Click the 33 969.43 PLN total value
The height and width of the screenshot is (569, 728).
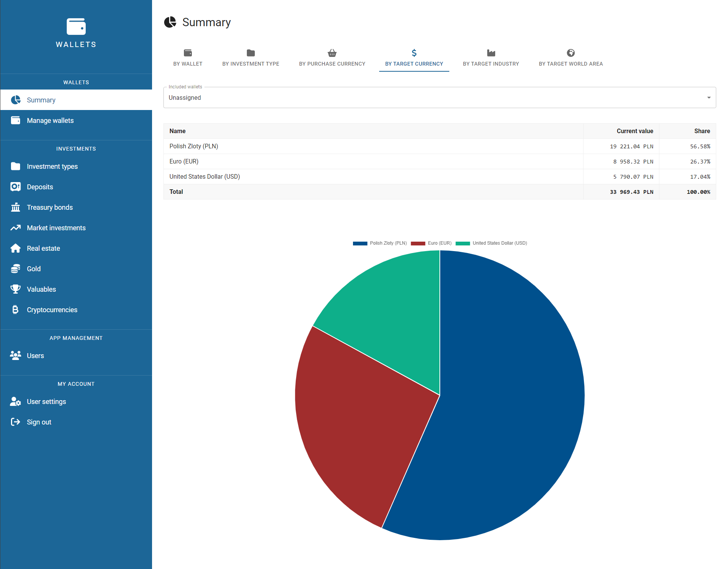click(631, 192)
